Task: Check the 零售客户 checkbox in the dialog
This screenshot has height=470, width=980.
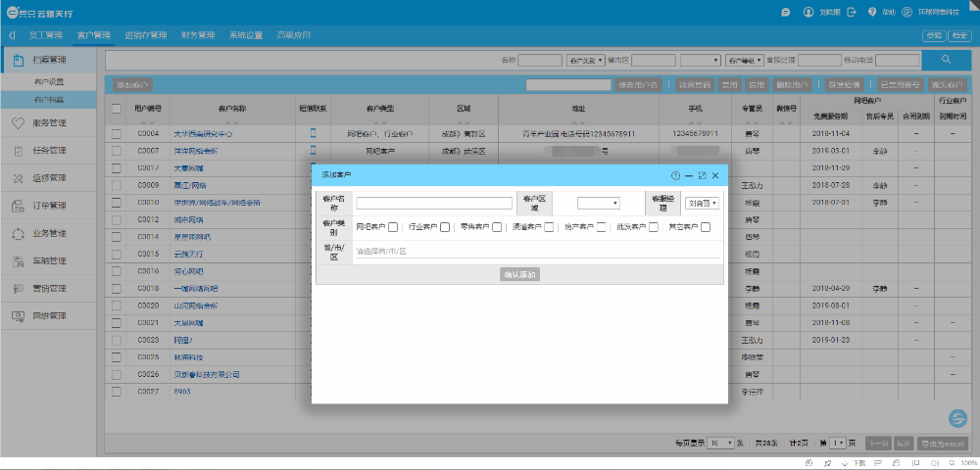Action: pos(496,227)
